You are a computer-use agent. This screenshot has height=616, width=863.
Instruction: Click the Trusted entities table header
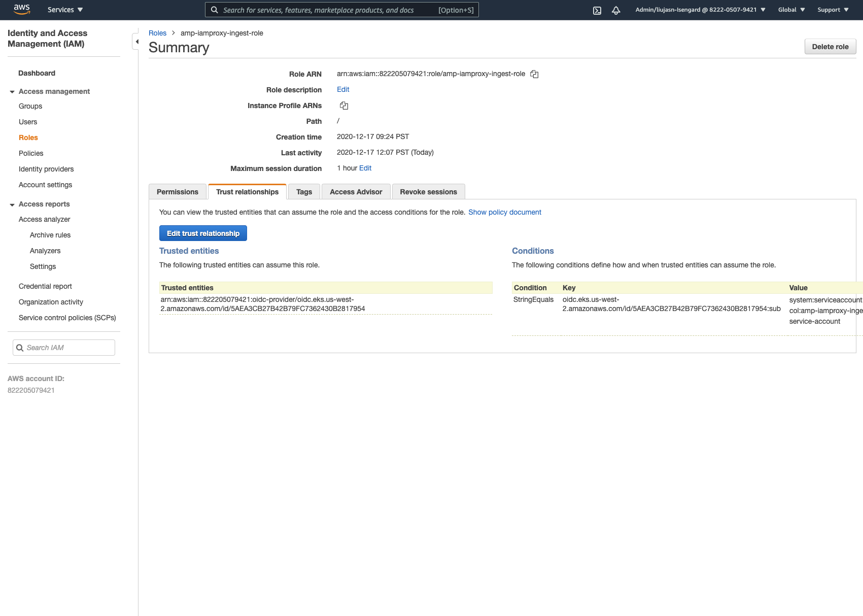pos(326,288)
